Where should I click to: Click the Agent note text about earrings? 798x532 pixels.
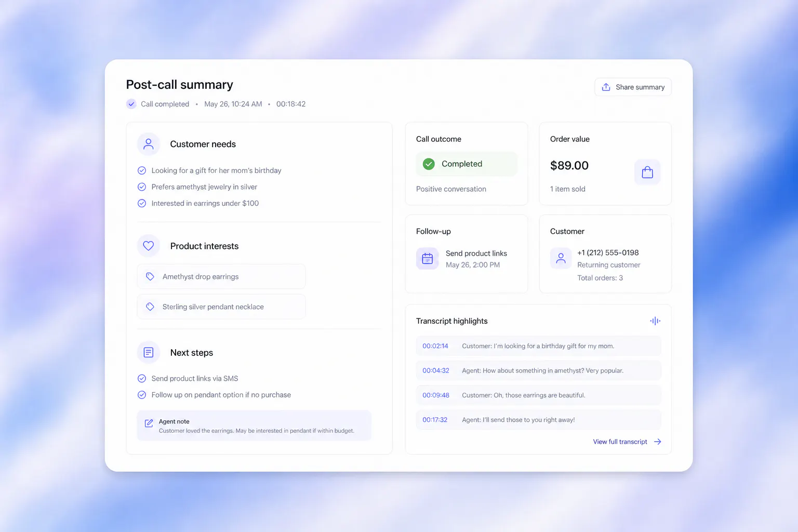click(x=257, y=431)
